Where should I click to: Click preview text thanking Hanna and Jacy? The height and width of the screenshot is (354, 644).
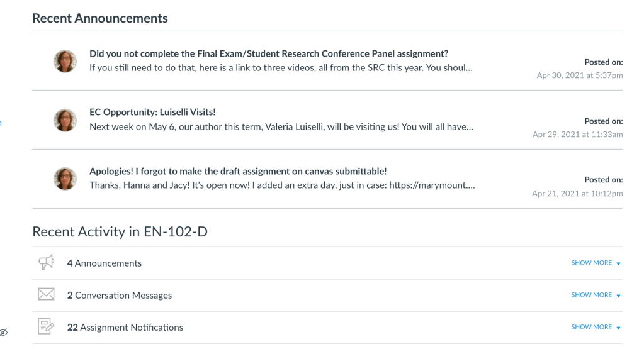tap(281, 185)
